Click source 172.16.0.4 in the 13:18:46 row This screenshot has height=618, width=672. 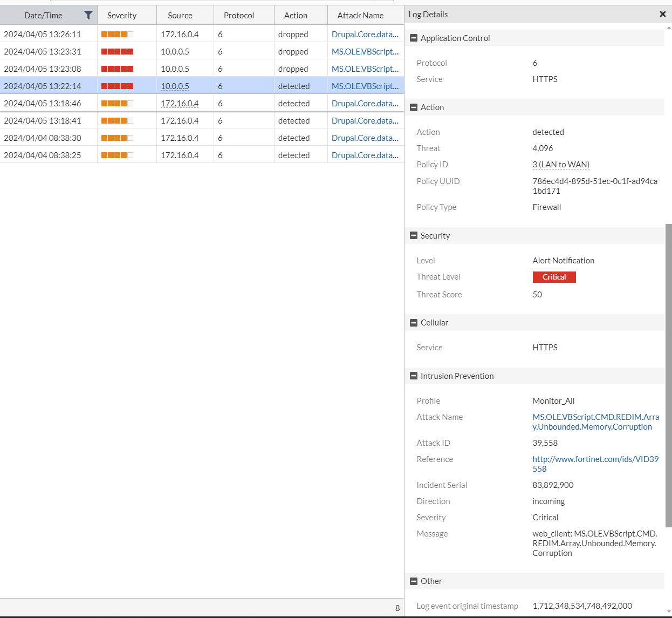click(180, 104)
